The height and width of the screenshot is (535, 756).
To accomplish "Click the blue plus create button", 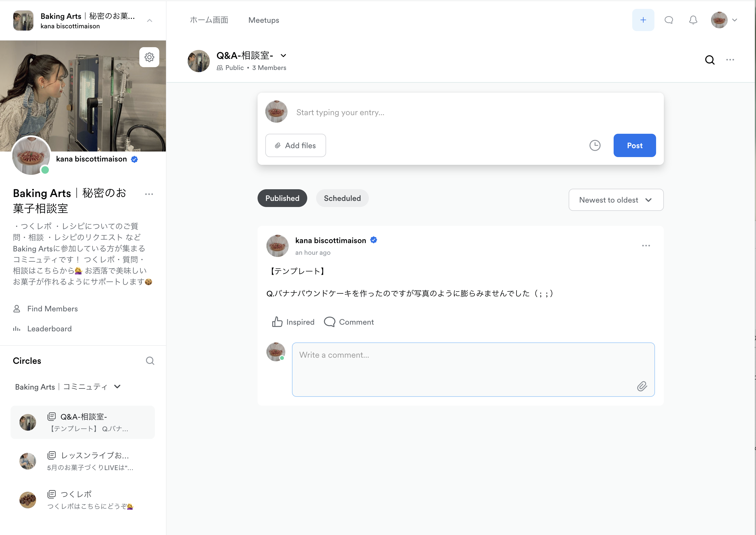I will [643, 20].
